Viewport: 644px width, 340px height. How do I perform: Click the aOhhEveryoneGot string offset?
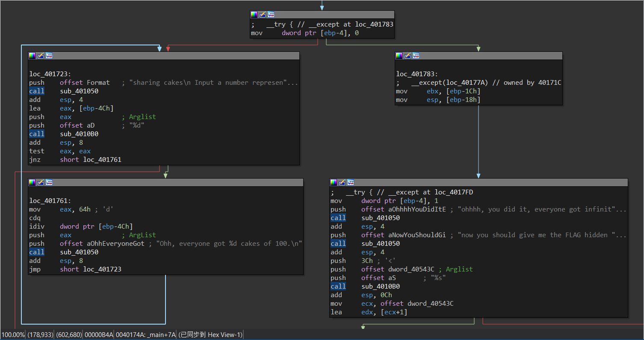[115, 244]
